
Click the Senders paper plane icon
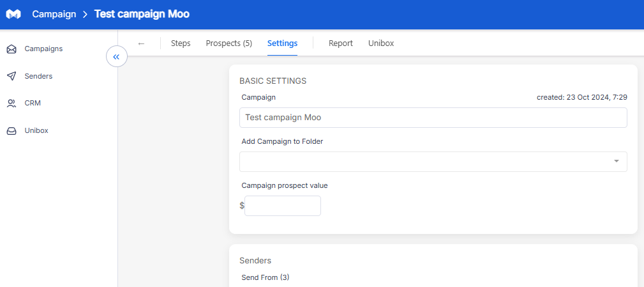pyautogui.click(x=12, y=77)
